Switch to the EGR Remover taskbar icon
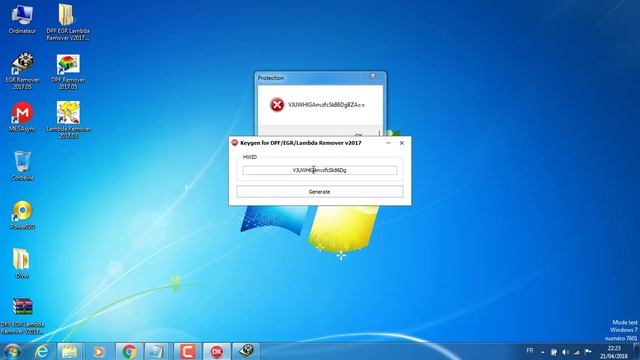The image size is (640, 360). coord(246,351)
